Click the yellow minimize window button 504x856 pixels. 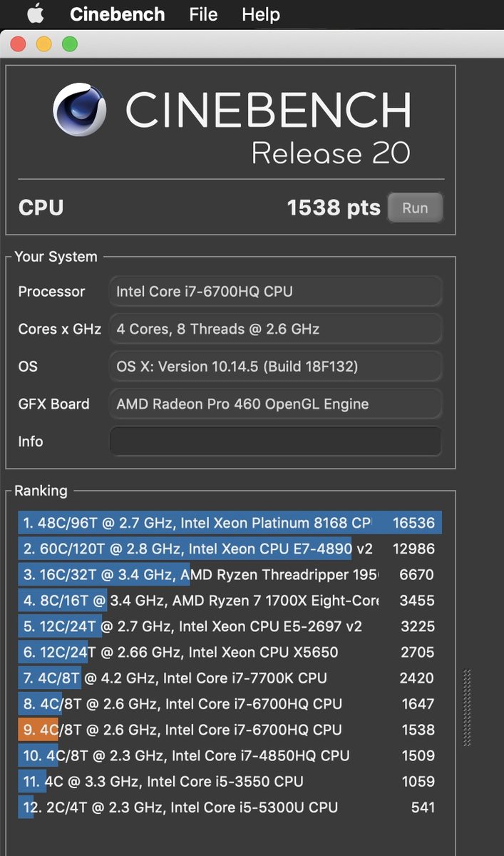(x=43, y=44)
